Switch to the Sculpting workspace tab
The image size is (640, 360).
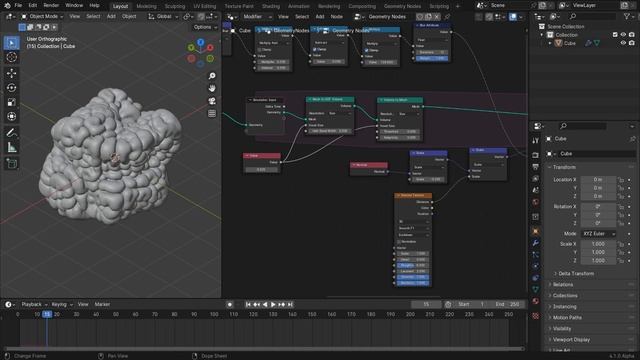pos(175,6)
